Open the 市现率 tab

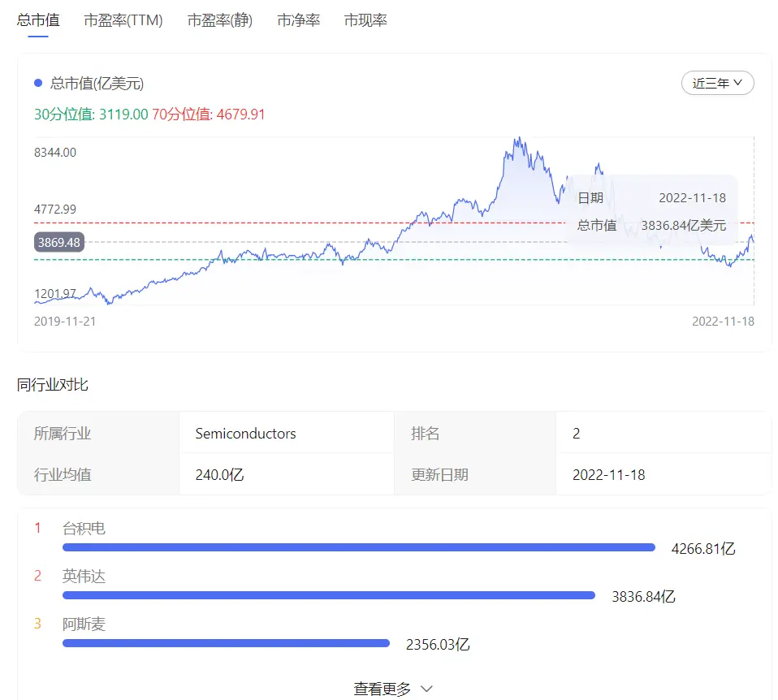[x=365, y=20]
